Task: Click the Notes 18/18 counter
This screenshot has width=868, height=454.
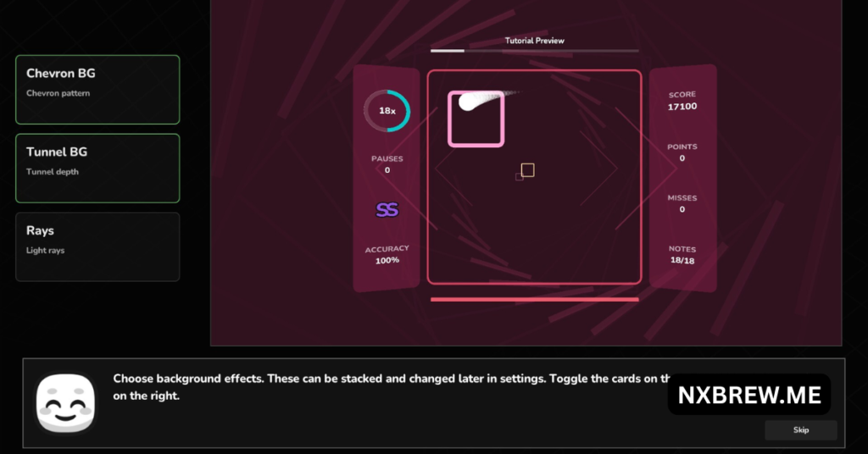Action: click(x=682, y=261)
